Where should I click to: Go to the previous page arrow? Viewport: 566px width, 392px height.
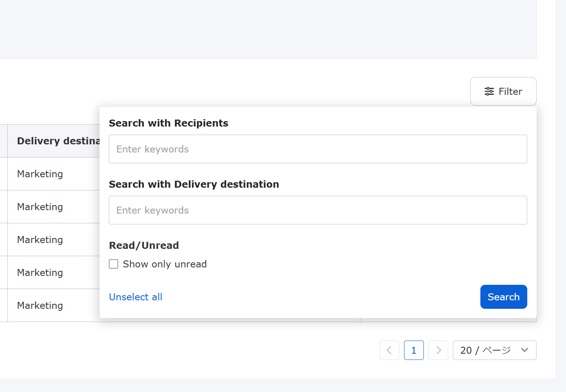click(389, 350)
